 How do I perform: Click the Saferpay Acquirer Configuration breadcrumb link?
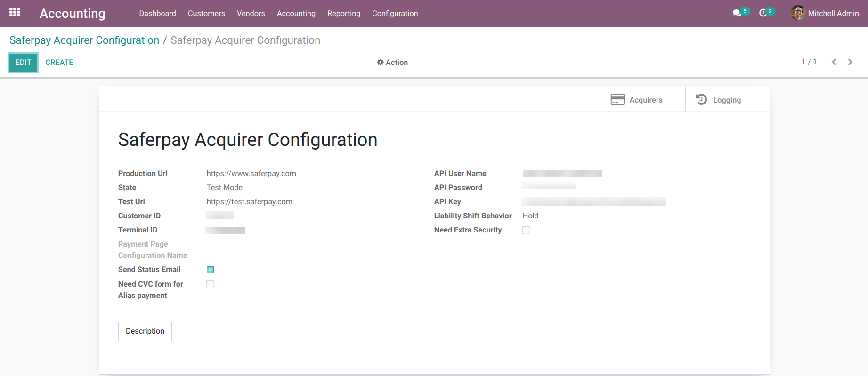[x=84, y=40]
